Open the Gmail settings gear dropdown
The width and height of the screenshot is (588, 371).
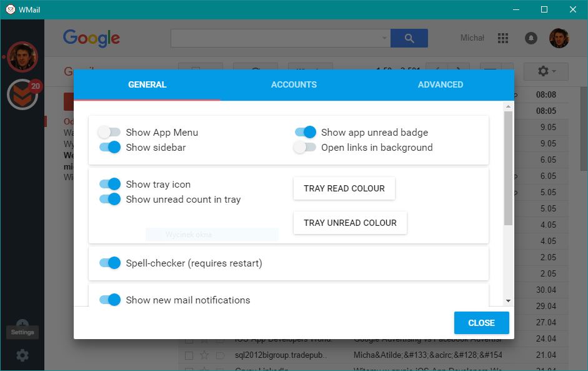pos(546,71)
